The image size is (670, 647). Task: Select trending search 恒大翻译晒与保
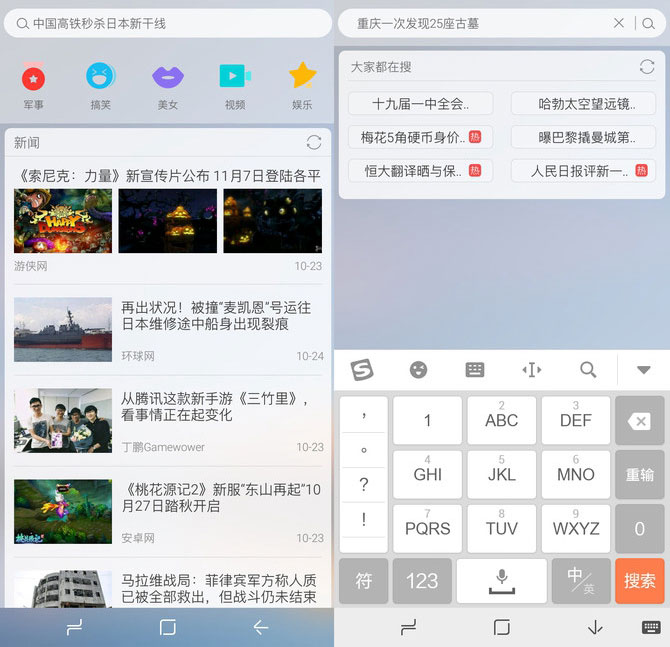(420, 171)
